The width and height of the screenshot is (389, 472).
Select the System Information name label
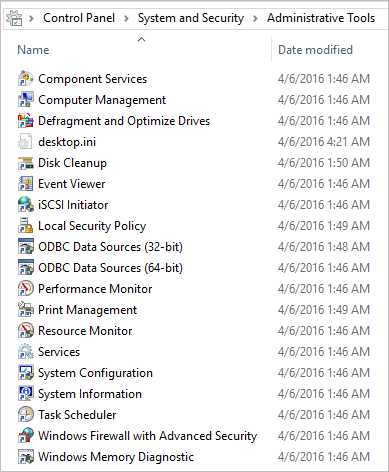[x=90, y=394]
